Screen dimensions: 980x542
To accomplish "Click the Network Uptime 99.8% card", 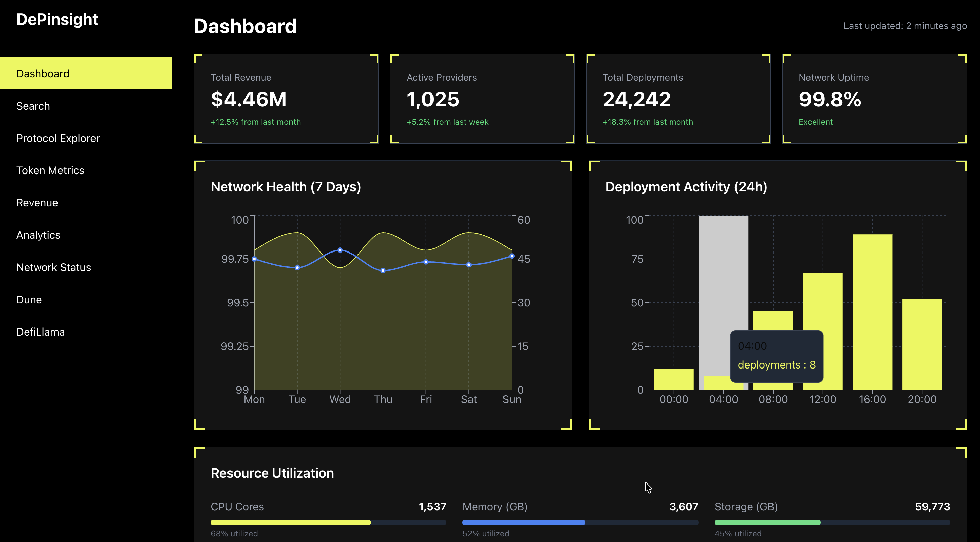I will (874, 99).
